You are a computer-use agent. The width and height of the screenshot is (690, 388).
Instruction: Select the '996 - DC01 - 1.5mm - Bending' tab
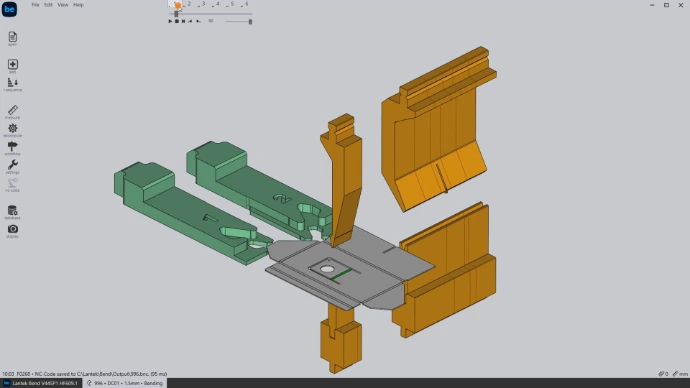pyautogui.click(x=125, y=383)
